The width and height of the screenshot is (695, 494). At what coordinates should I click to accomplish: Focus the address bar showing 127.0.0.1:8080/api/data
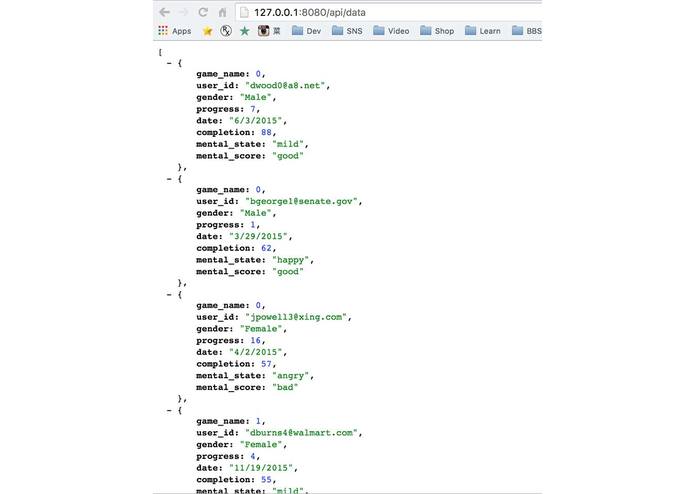click(x=389, y=12)
